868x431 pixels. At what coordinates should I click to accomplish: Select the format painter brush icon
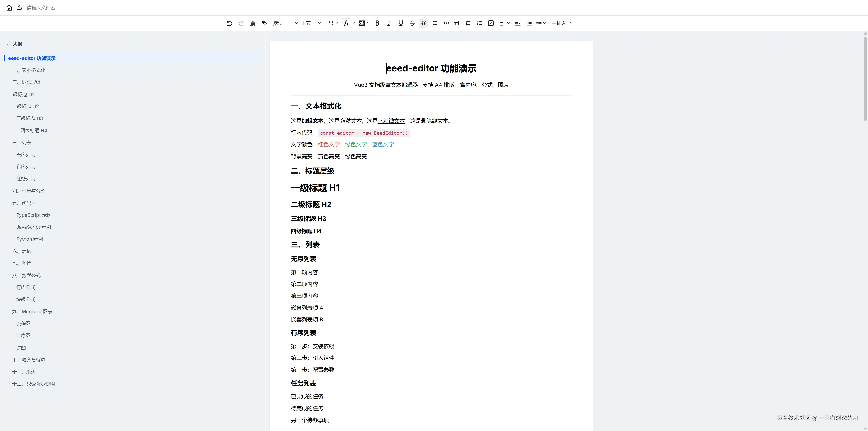253,23
